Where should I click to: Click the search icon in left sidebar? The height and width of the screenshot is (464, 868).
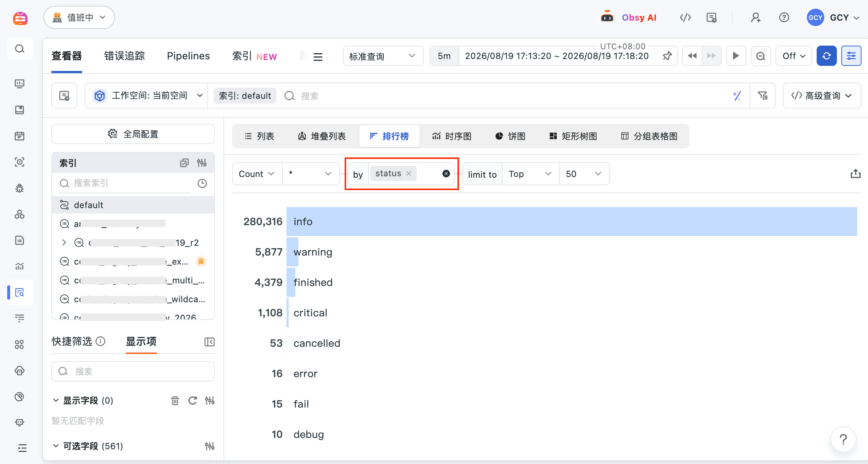click(x=20, y=48)
